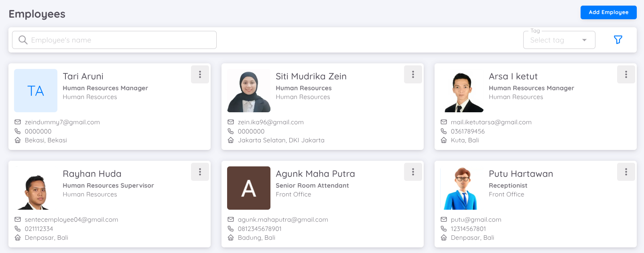Click Siti Mudrika Zein's profile photo
The width and height of the screenshot is (644, 253).
pos(249,91)
